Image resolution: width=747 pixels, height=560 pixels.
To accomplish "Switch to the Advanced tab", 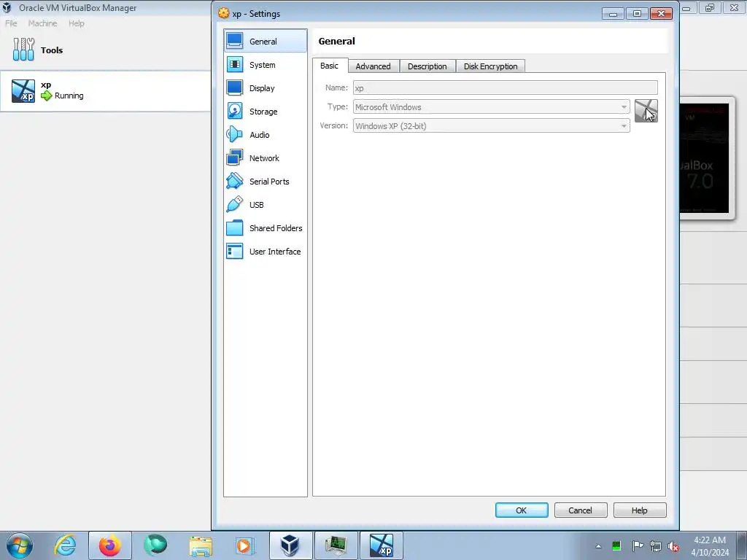I will [373, 66].
